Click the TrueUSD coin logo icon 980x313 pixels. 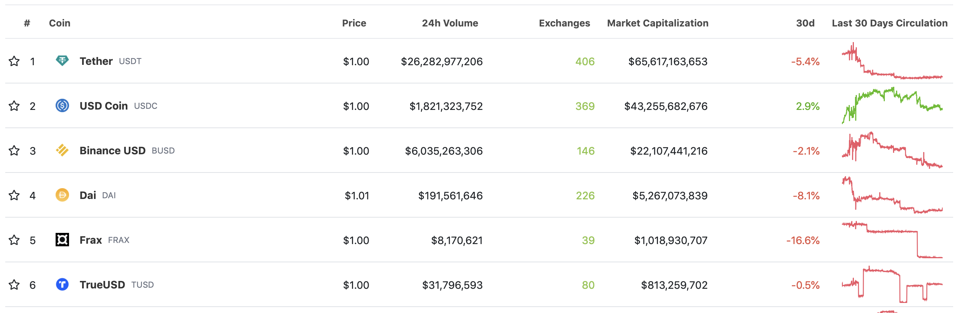[x=62, y=285]
